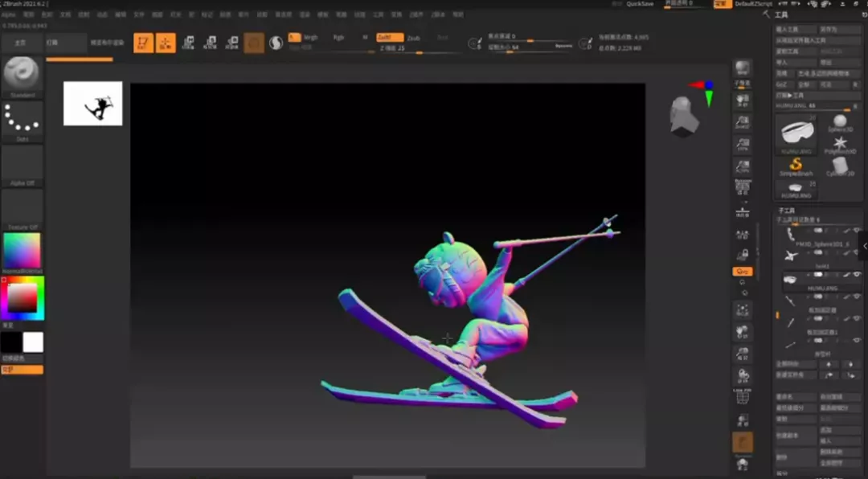The width and height of the screenshot is (868, 479).
Task: Expand the side panel arrow at right edge
Action: click(864, 246)
